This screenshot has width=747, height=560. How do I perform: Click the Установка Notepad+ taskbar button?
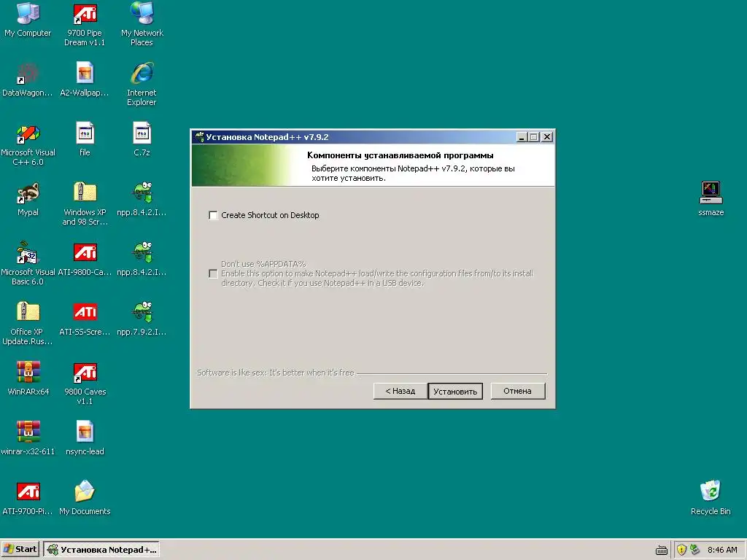[101, 550]
